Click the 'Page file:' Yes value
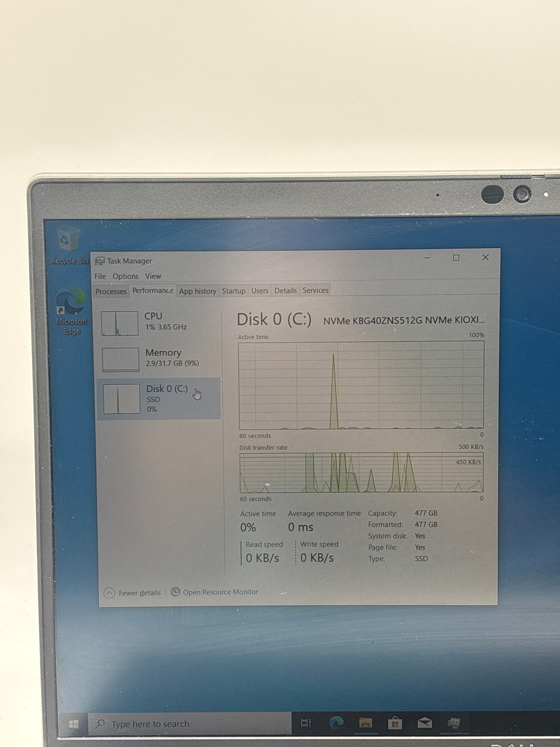This screenshot has height=747, width=560. click(420, 547)
